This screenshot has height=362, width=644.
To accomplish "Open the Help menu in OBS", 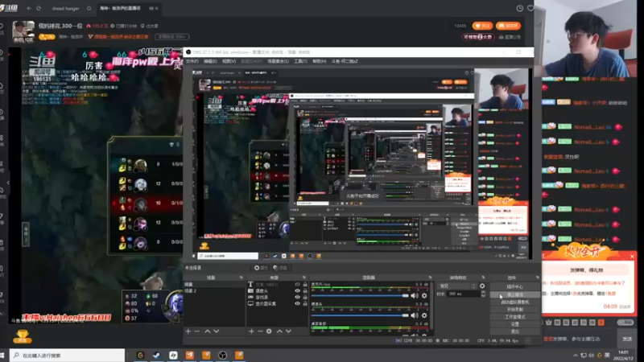I will click(319, 61).
